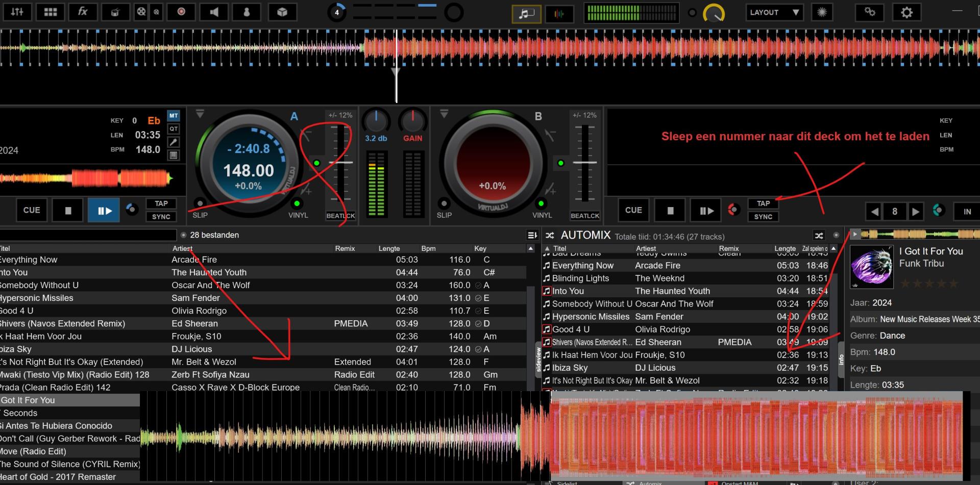This screenshot has width=980, height=485.
Task: Open the double-gear options icon
Action: point(870,12)
